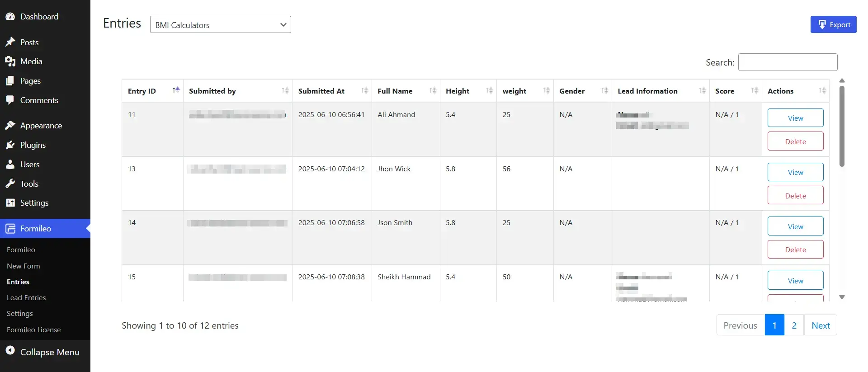Delete the entry for Jhon Wick
The image size is (868, 372).
[x=795, y=195]
